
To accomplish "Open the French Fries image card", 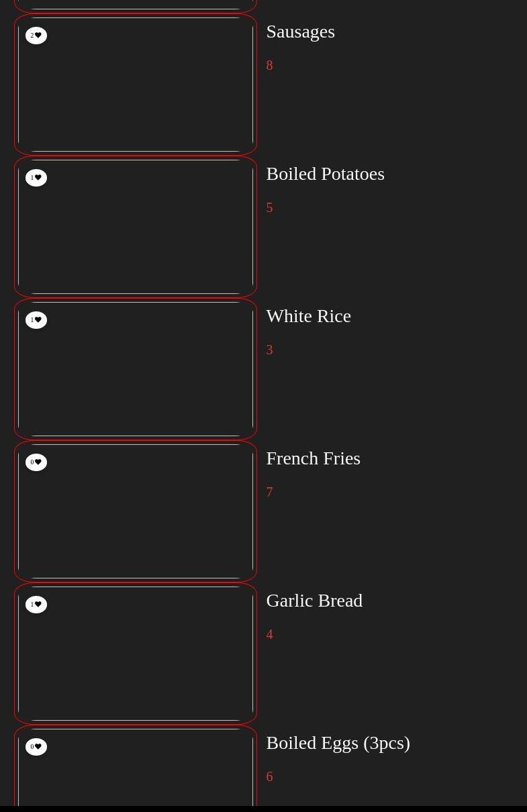I will tap(136, 517).
